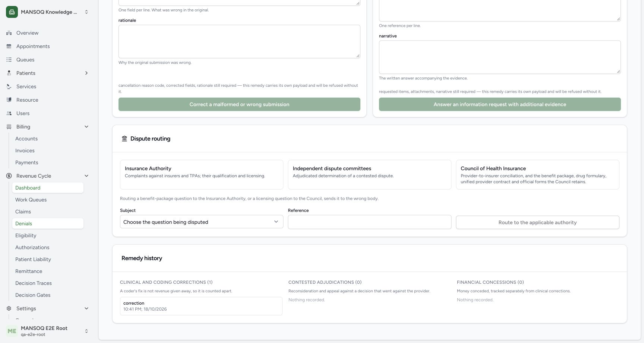Click the MANSOQ Knowledge green logo icon

click(x=12, y=12)
